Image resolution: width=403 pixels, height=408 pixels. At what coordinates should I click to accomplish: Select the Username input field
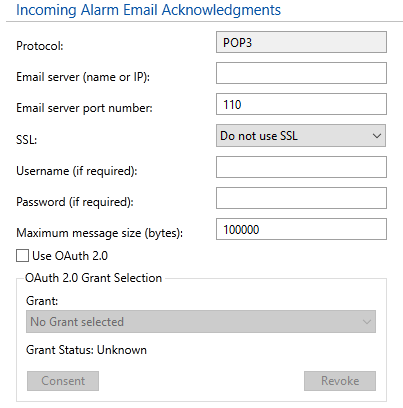coord(301,167)
